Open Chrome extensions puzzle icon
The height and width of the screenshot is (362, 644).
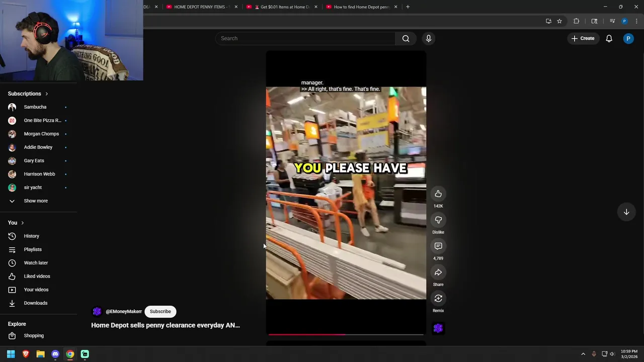tap(576, 21)
